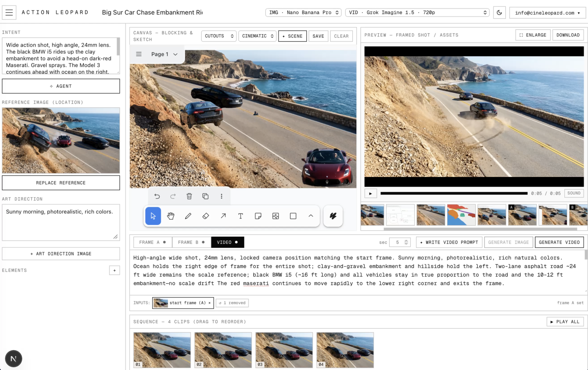Click Generate Video
This screenshot has width=588, height=370.
(559, 242)
